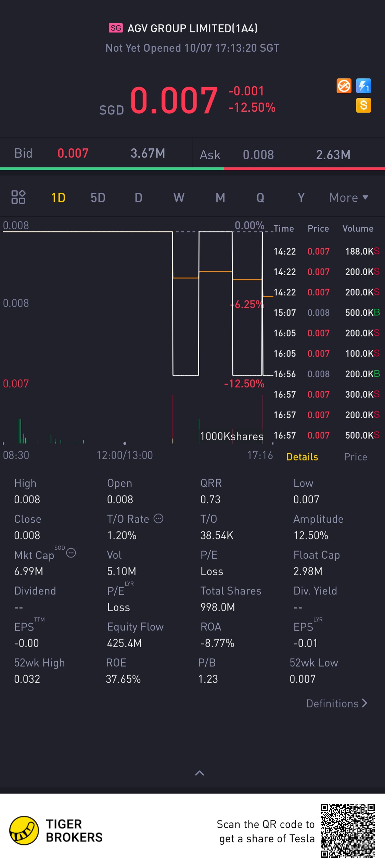This screenshot has width=385, height=868.
Task: Tap the pink SG market badge
Action: coord(116,28)
